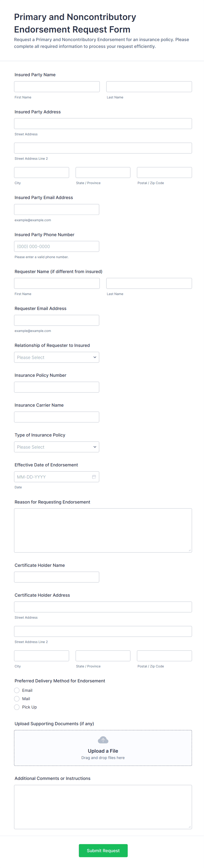
Task: Click the Upload a File area
Action: [103, 748]
